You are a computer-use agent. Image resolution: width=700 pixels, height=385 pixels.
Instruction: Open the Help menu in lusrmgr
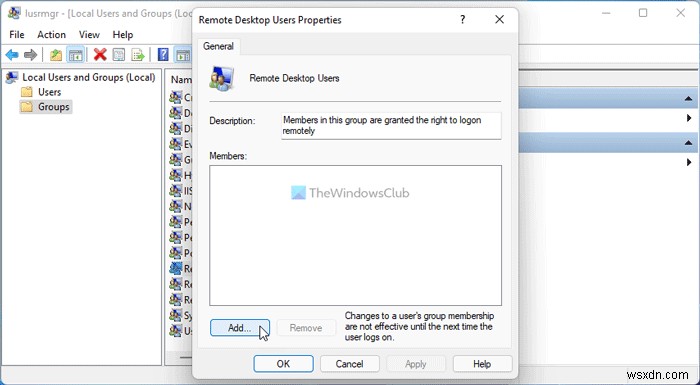[123, 34]
